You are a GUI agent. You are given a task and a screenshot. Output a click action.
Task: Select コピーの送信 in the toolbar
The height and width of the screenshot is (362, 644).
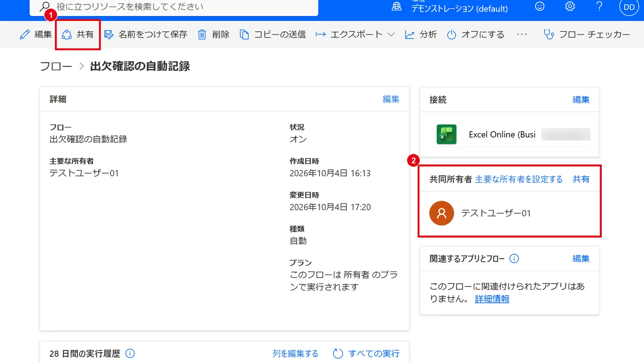pyautogui.click(x=272, y=35)
